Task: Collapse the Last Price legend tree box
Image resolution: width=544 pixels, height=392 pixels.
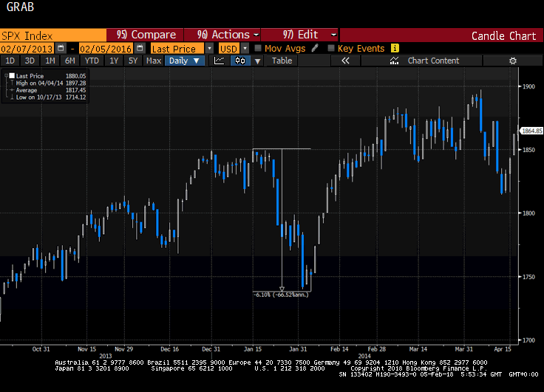Action: pyautogui.click(x=6, y=75)
